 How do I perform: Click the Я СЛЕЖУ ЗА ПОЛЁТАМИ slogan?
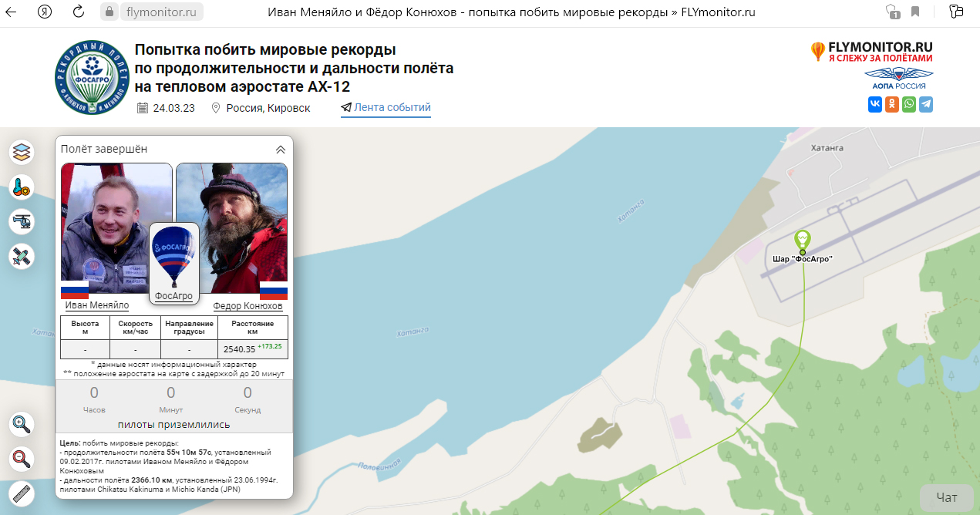point(881,59)
